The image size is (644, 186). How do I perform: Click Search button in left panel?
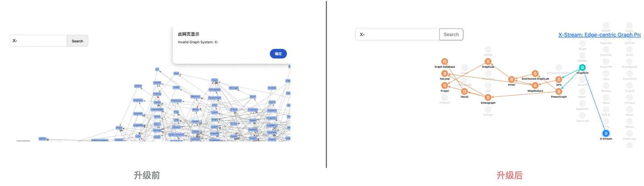pos(77,41)
